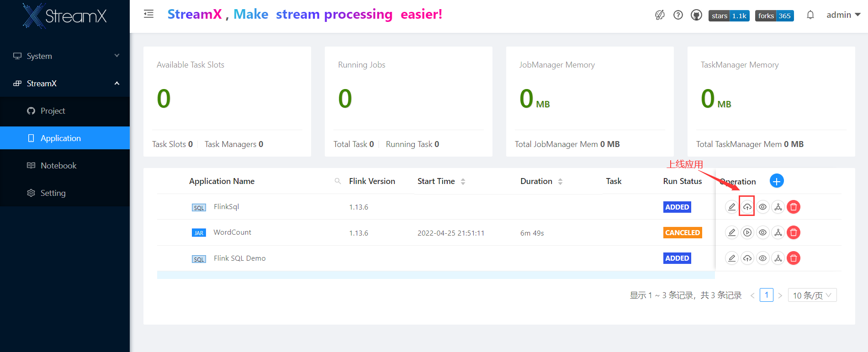This screenshot has height=352, width=868.
Task: Open the GitHub stars 1.1k badge
Action: (729, 16)
